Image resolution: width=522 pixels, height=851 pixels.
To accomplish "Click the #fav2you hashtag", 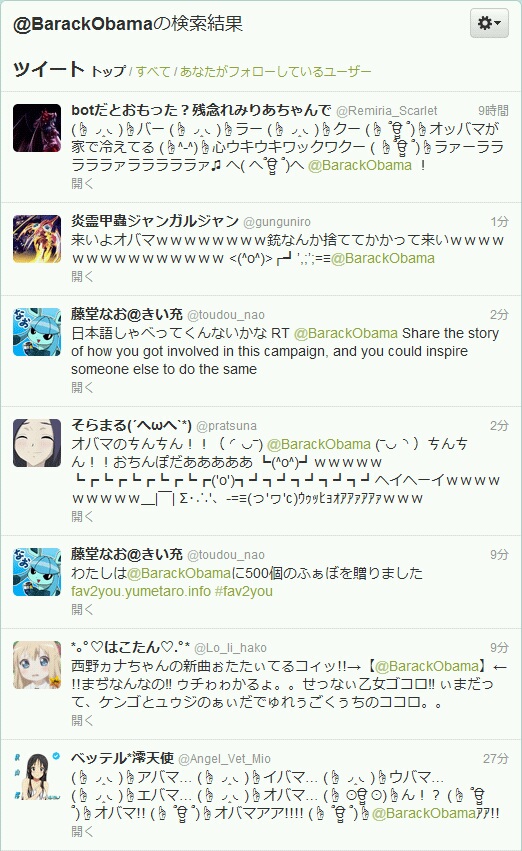I will click(x=244, y=591).
